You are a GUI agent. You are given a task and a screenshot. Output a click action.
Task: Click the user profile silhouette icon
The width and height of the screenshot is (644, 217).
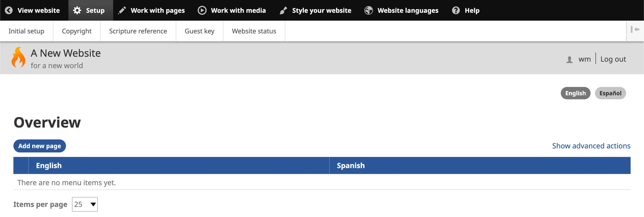569,59
